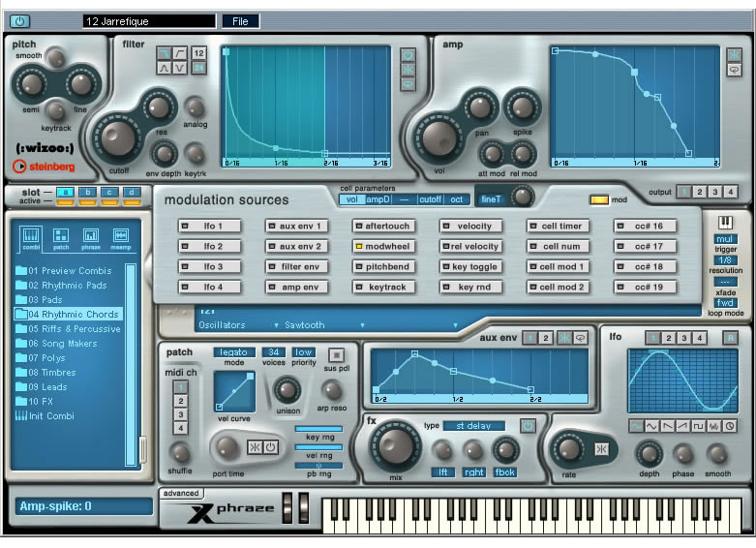
Task: Switch to LFO 3
Action: point(683,338)
